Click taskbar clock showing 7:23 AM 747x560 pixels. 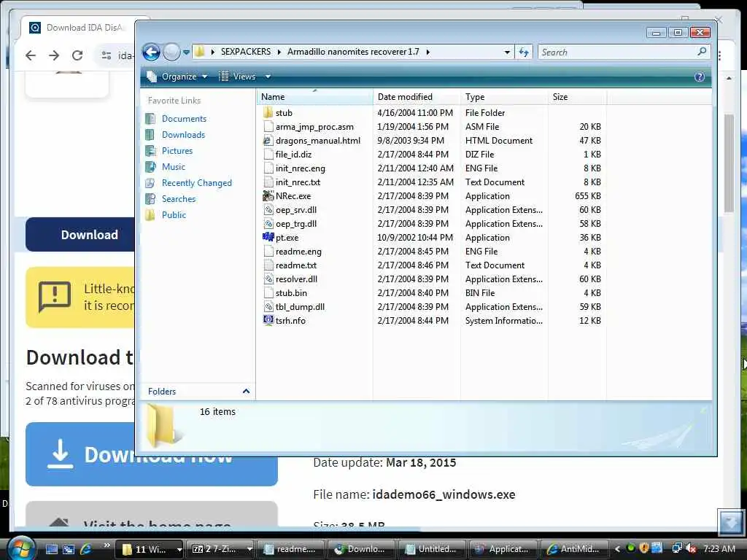coord(719,548)
